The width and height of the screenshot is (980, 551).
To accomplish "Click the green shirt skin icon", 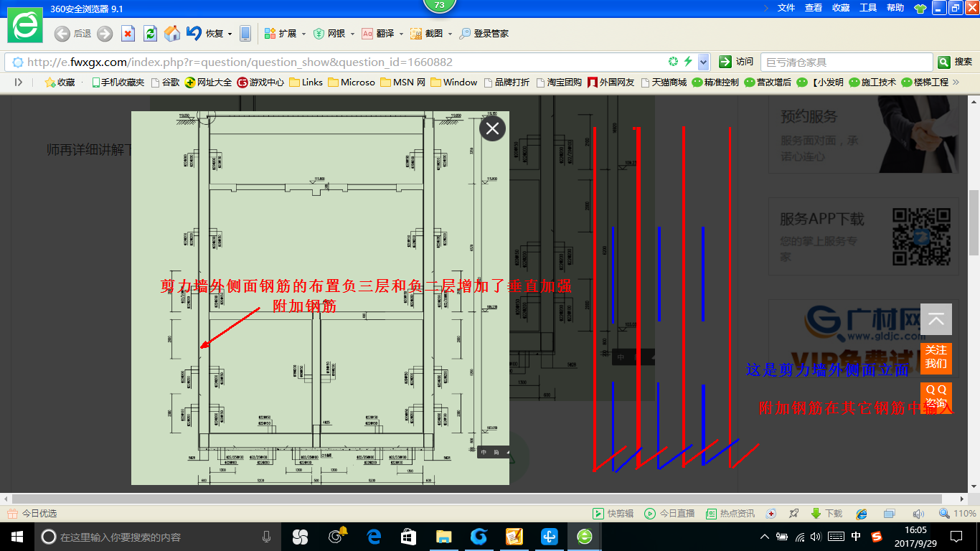I will point(920,8).
